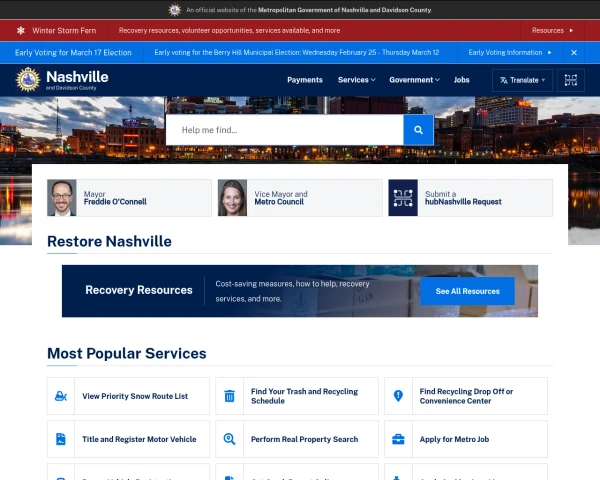Screen dimensions: 600x480
Task: Open Find Your Trash and Recycling Schedule
Action: click(x=297, y=396)
